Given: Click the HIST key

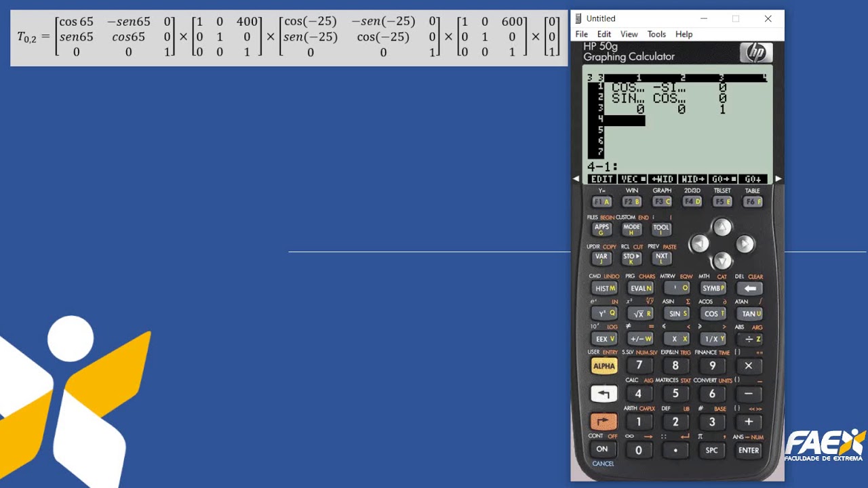Looking at the screenshot, I should 604,288.
